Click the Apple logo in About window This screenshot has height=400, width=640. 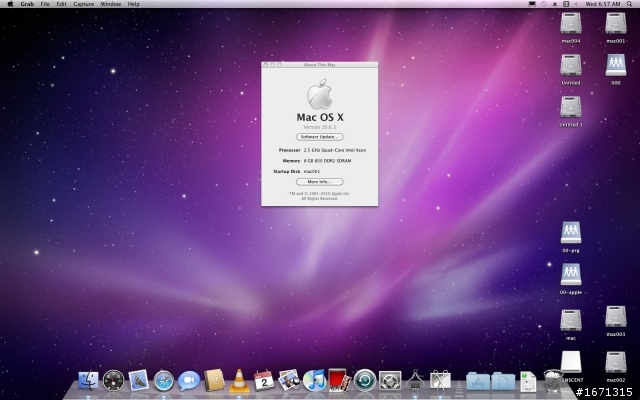click(x=320, y=94)
